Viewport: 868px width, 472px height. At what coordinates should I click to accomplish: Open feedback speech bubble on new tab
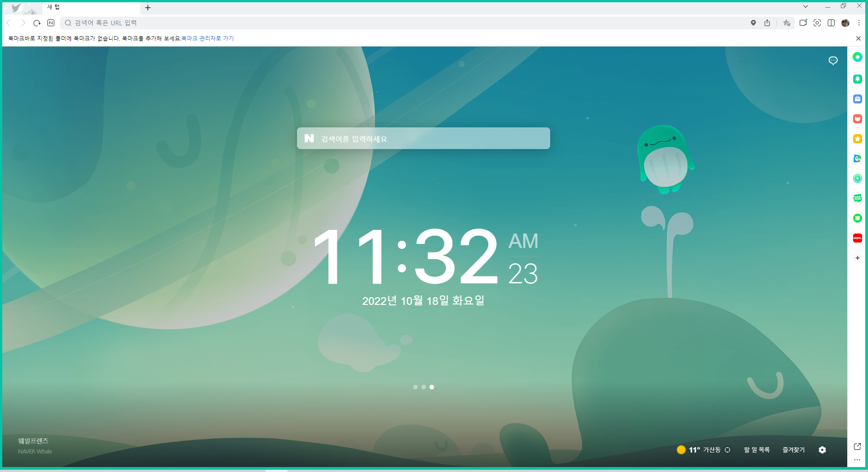pyautogui.click(x=833, y=61)
